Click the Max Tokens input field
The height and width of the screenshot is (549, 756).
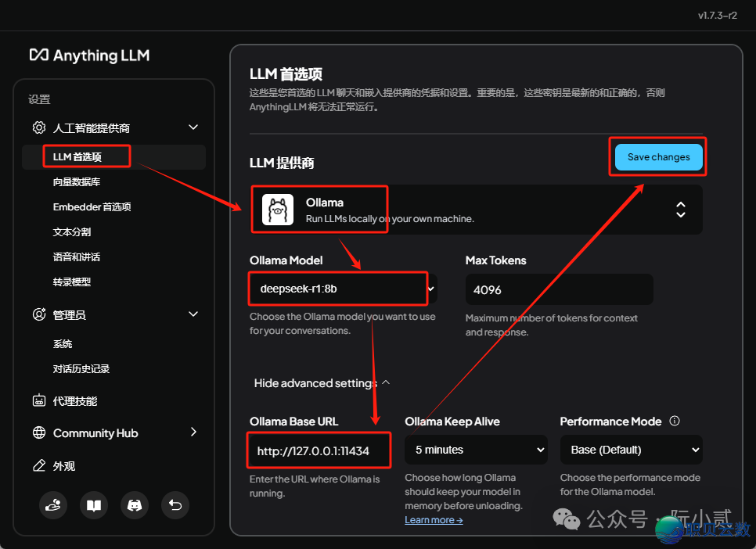(559, 289)
